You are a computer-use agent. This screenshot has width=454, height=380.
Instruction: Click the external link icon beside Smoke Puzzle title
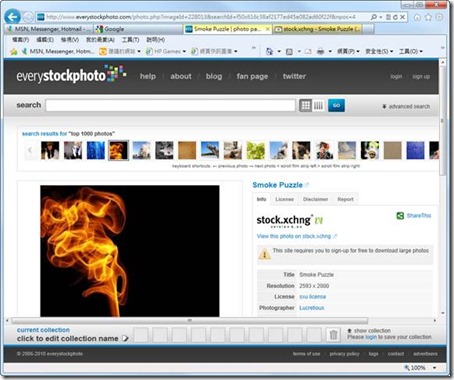point(307,185)
